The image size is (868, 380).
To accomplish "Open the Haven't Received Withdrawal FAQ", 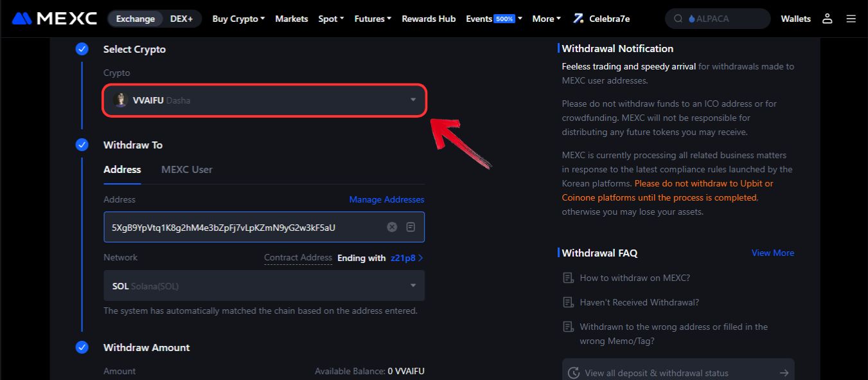I will click(x=639, y=302).
